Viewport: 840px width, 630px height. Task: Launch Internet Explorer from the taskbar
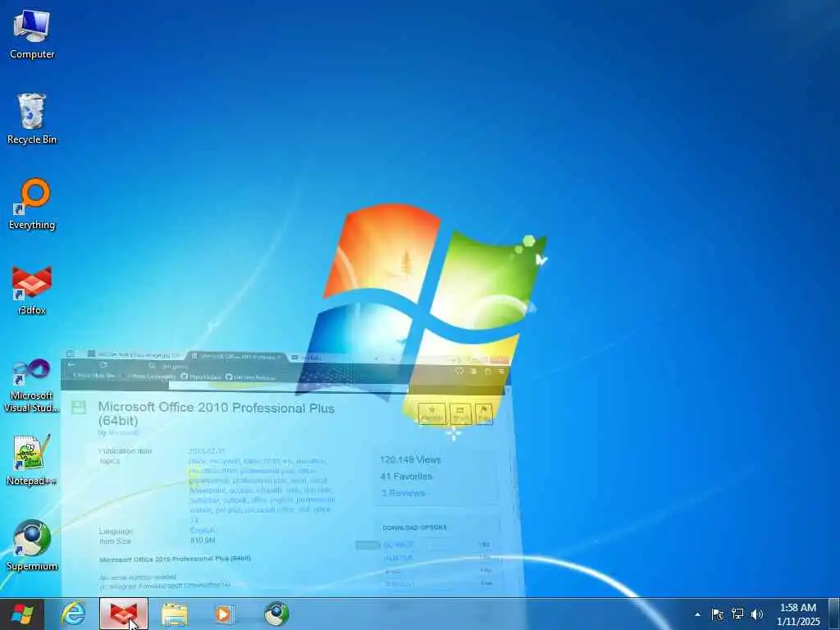73,614
